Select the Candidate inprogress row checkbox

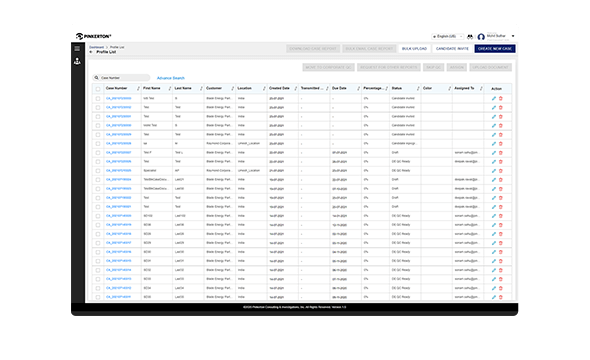pyautogui.click(x=98, y=144)
